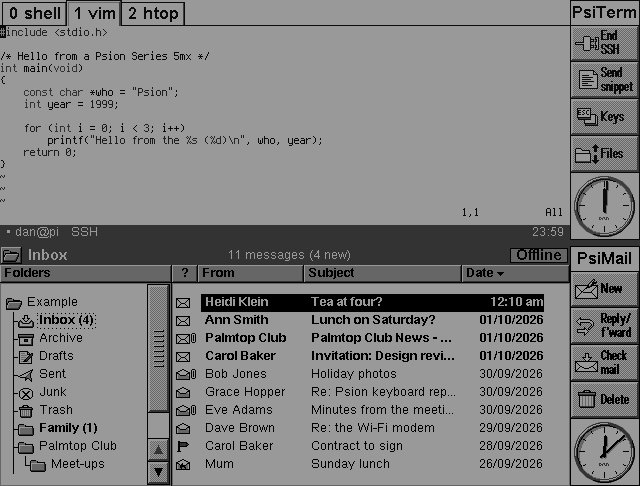Toggle the Offline connection status
The width and height of the screenshot is (640, 486).
[x=539, y=255]
